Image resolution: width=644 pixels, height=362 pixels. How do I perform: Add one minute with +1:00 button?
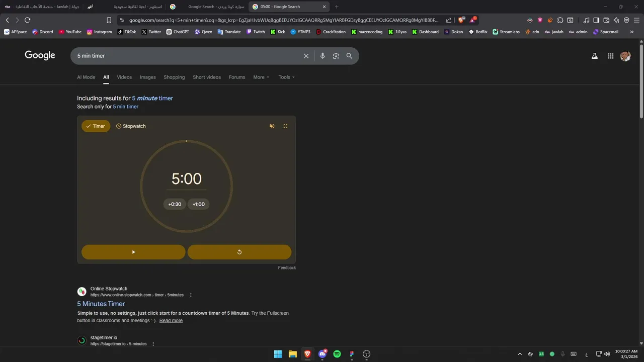(199, 204)
